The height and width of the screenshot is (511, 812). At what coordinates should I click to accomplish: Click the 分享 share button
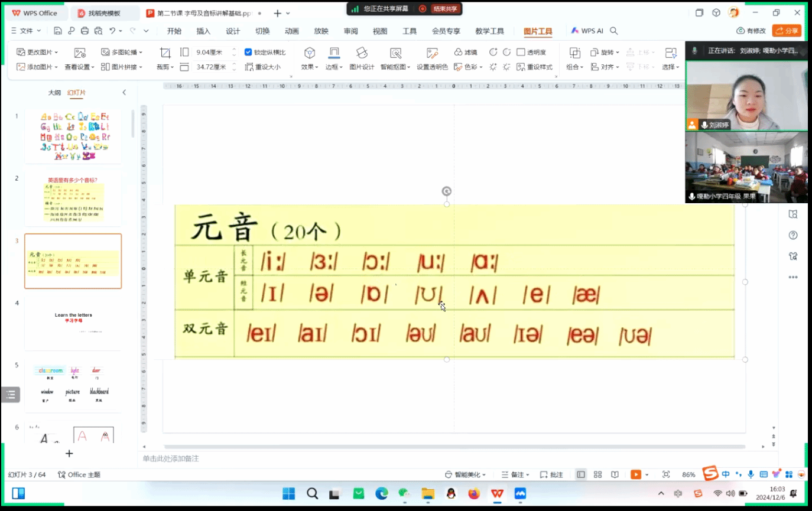[x=787, y=31]
